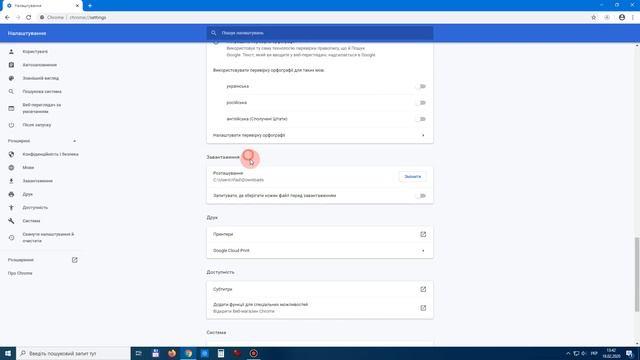
Task: Select Пошукова система in settings sidebar
Action: point(42,92)
